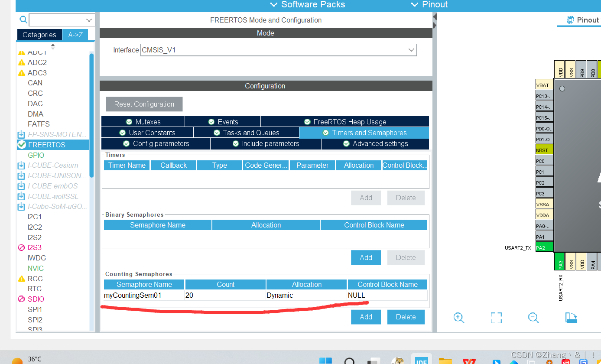
Task: Click the green check icon beside FREERTOS
Action: point(22,145)
